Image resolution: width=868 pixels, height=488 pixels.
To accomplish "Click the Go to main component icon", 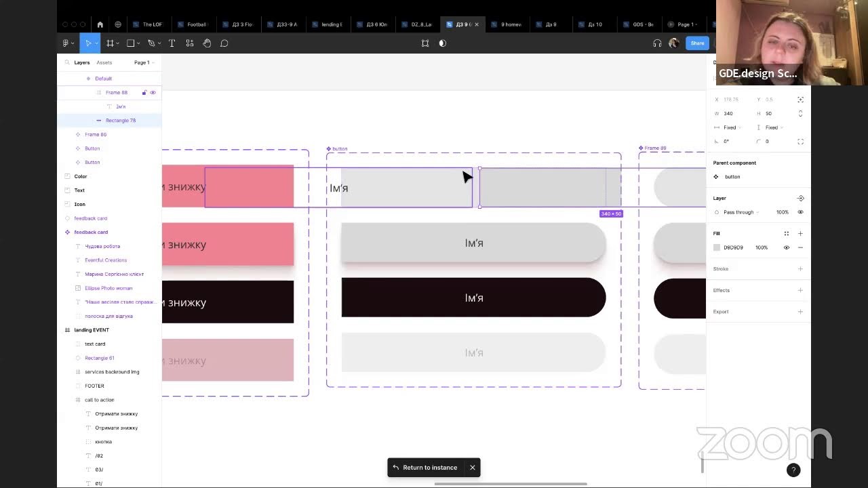I will click(x=800, y=199).
